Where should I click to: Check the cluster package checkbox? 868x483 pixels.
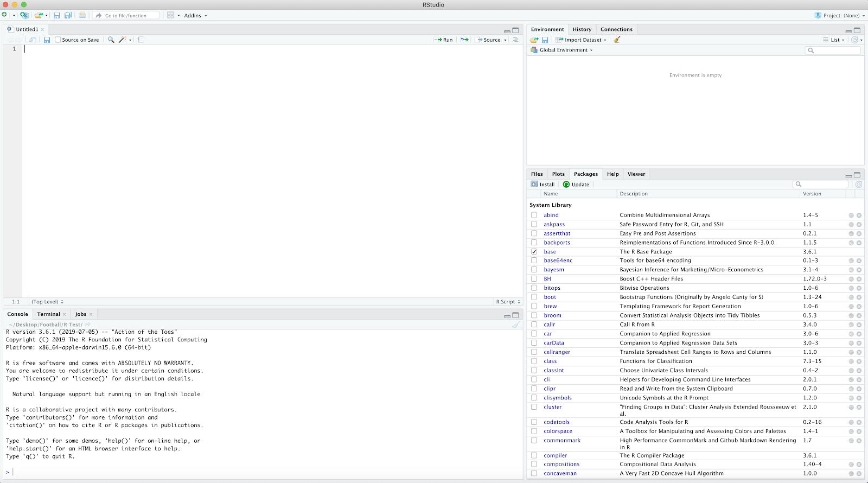(x=534, y=407)
